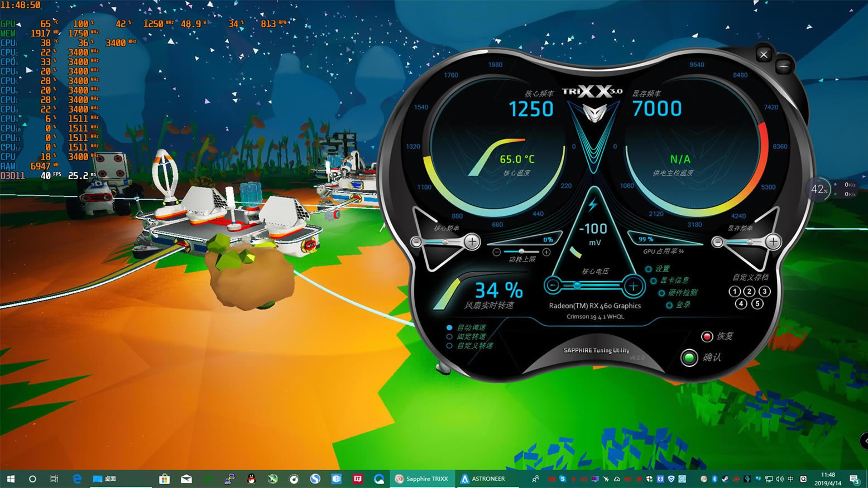
Task: Decrease core voltage with minus button
Action: 553,286
